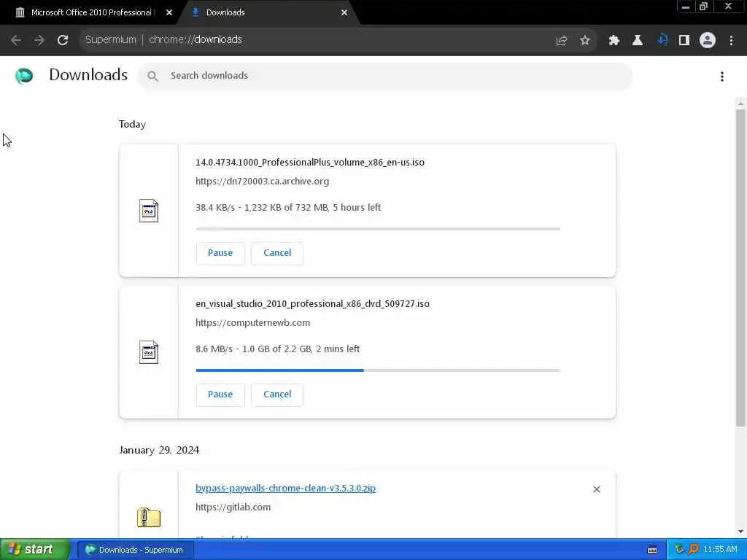Click the 11:55 AM taskbar clock

(x=720, y=550)
